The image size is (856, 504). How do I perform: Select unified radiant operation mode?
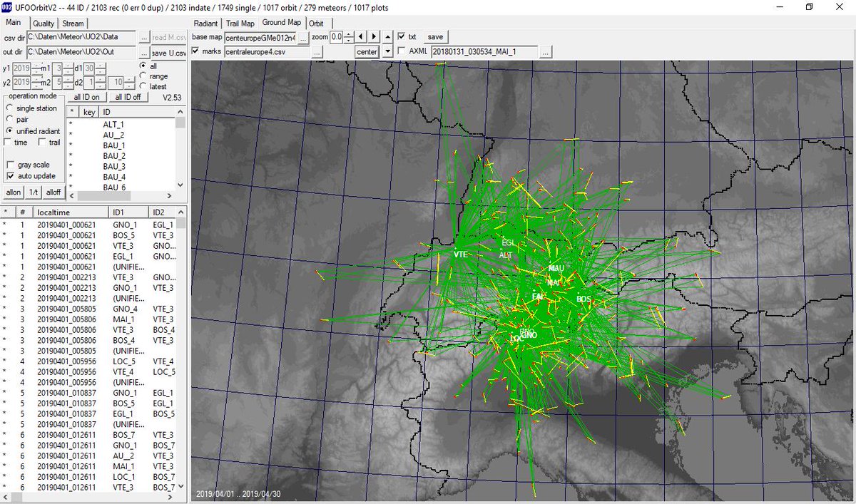click(x=9, y=131)
